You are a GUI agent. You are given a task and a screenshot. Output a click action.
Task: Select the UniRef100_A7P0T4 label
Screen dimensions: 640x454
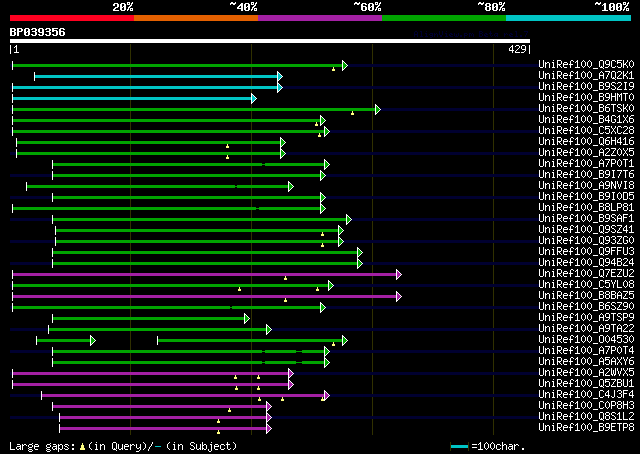(586, 351)
